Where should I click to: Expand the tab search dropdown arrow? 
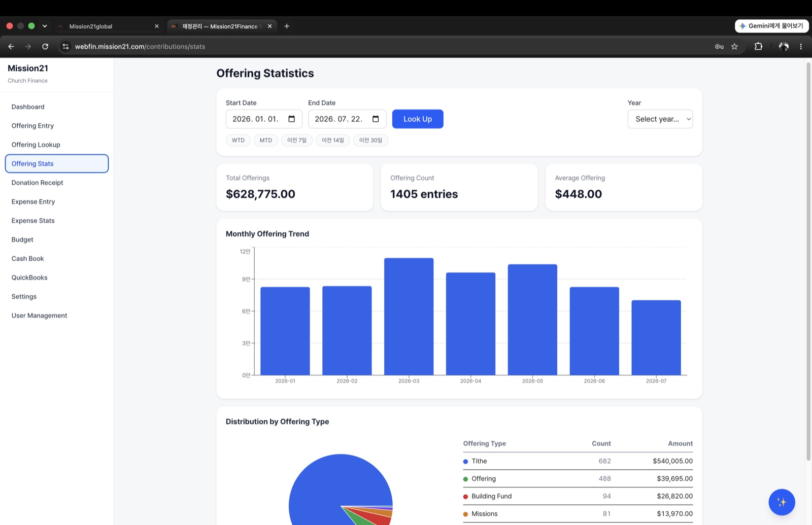click(x=45, y=26)
